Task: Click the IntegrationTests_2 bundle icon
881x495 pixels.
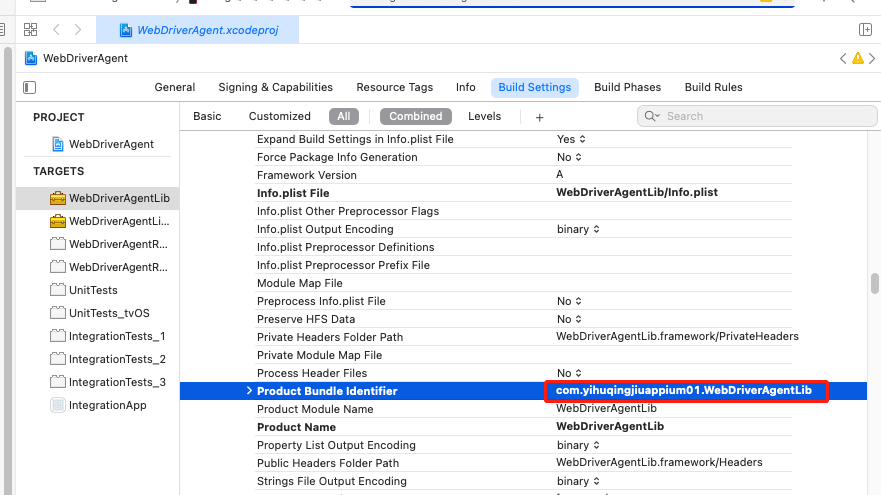Action: (57, 359)
